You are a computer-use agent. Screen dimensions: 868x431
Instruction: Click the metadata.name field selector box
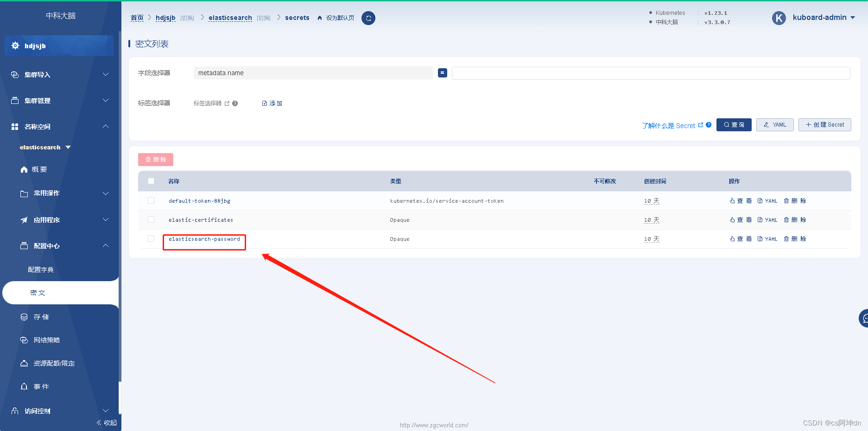tap(313, 73)
